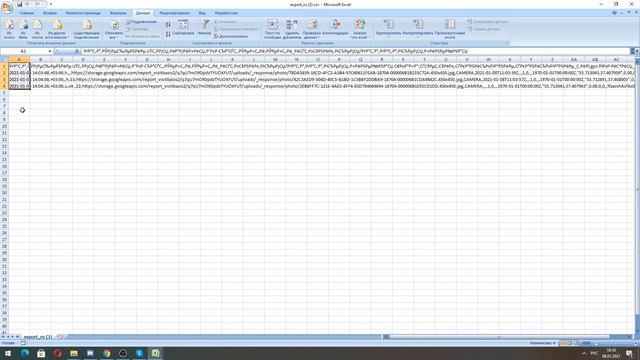Show hidden tray icons chevron
Screen dimensions: 640x360
(584, 353)
